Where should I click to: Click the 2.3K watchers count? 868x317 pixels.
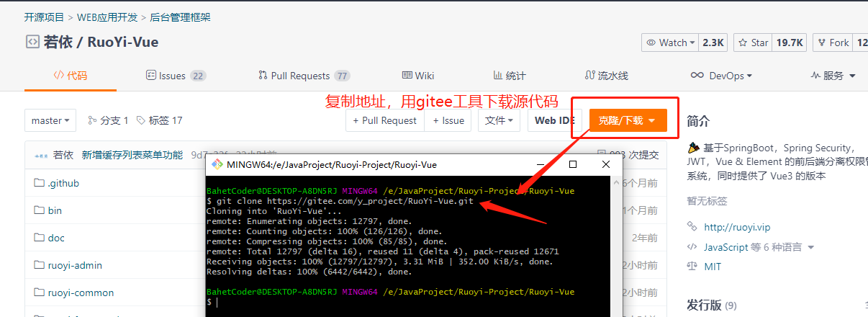click(x=713, y=43)
